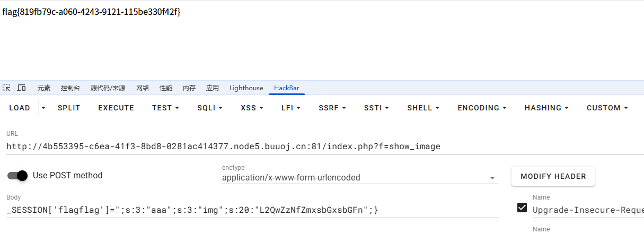Open the 性能 tab
Image resolution: width=644 pixels, height=233 pixels.
[x=166, y=88]
